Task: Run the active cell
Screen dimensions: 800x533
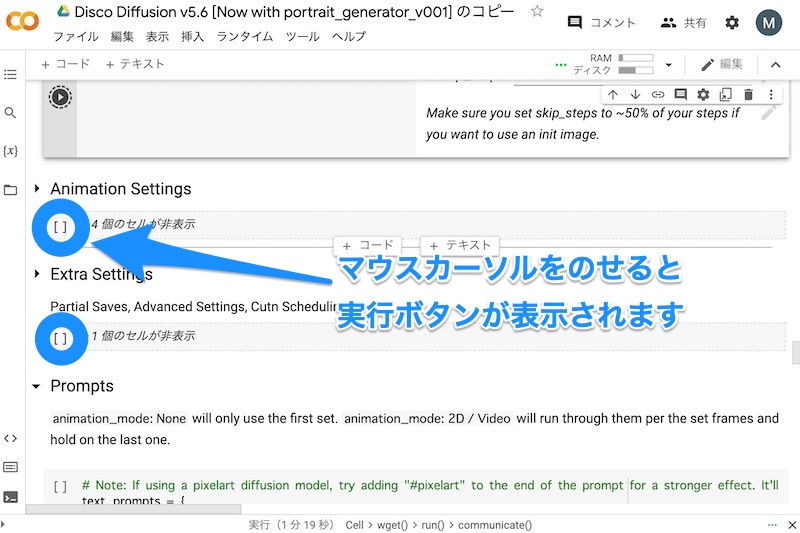Action: coord(60,97)
